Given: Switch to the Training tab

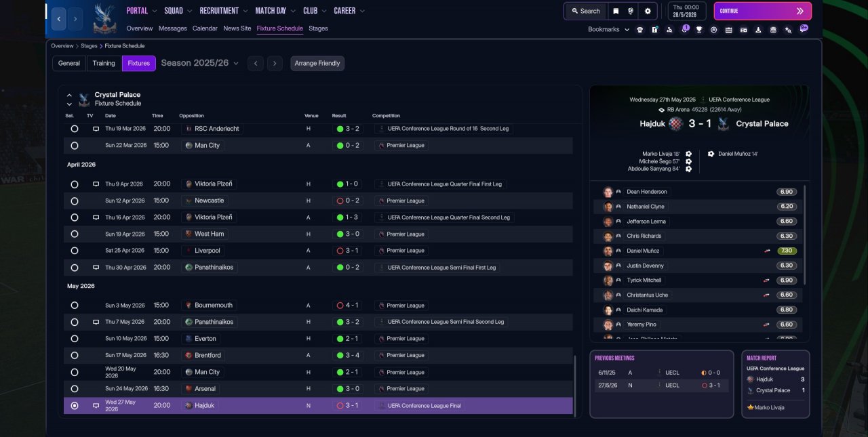Looking at the screenshot, I should [104, 63].
